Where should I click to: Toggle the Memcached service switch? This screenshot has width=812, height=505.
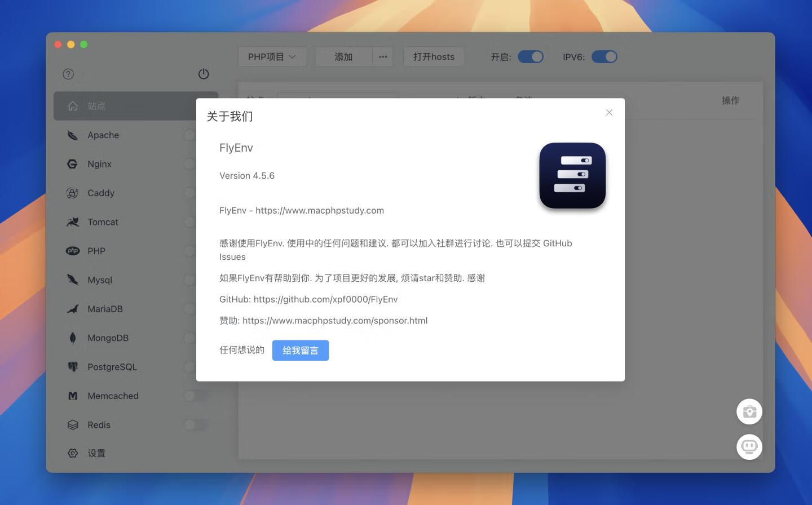point(196,396)
